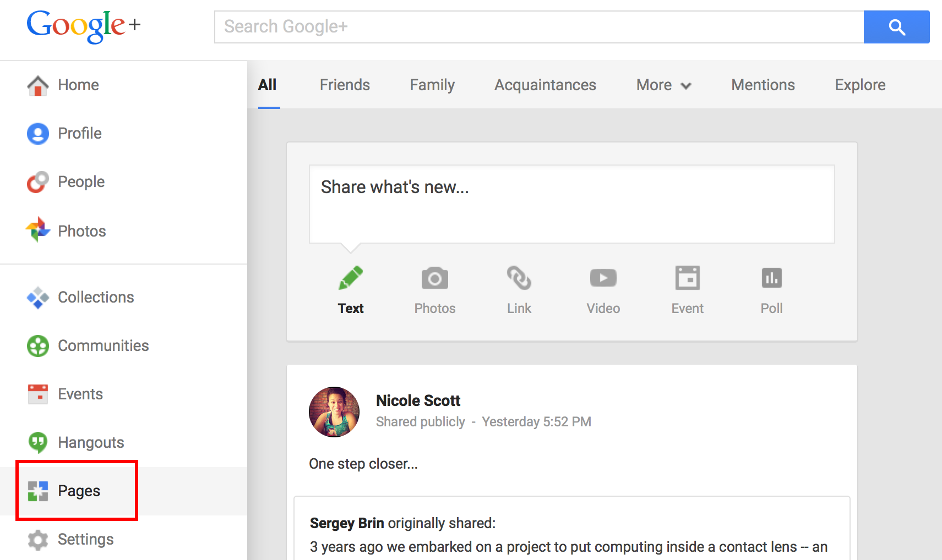
Task: Switch to the Friends tab
Action: (345, 85)
